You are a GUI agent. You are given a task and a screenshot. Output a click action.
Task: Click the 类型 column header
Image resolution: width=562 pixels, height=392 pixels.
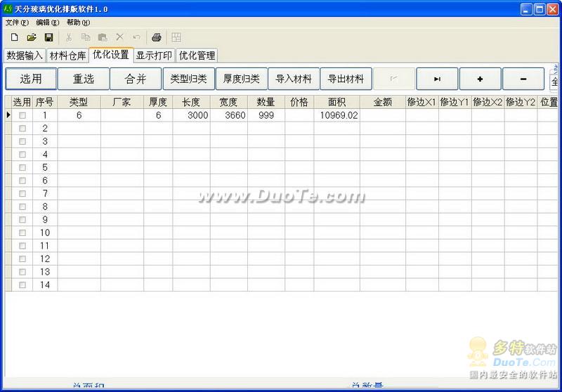79,103
